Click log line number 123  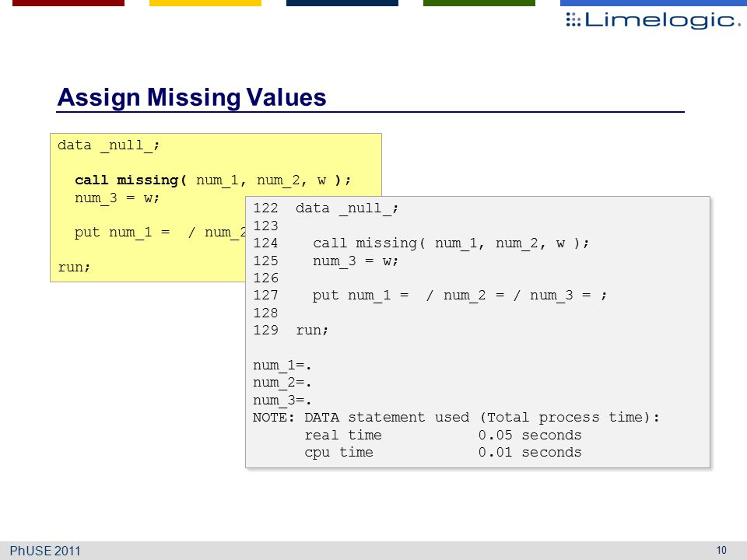tap(266, 226)
